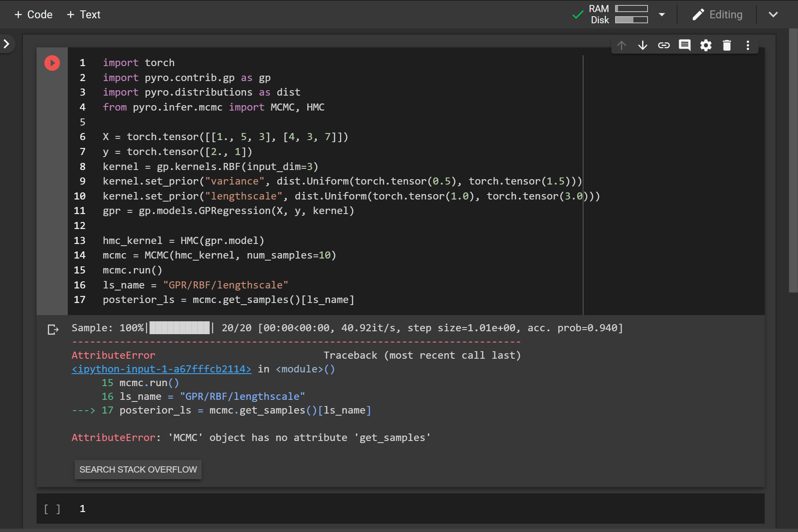
Task: Move the cell up
Action: tap(621, 45)
